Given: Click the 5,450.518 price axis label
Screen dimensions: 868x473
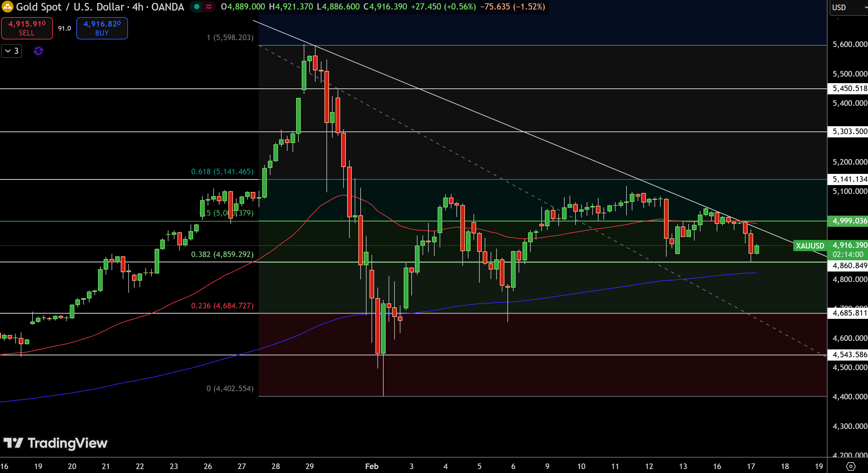Looking at the screenshot, I should 848,88.
